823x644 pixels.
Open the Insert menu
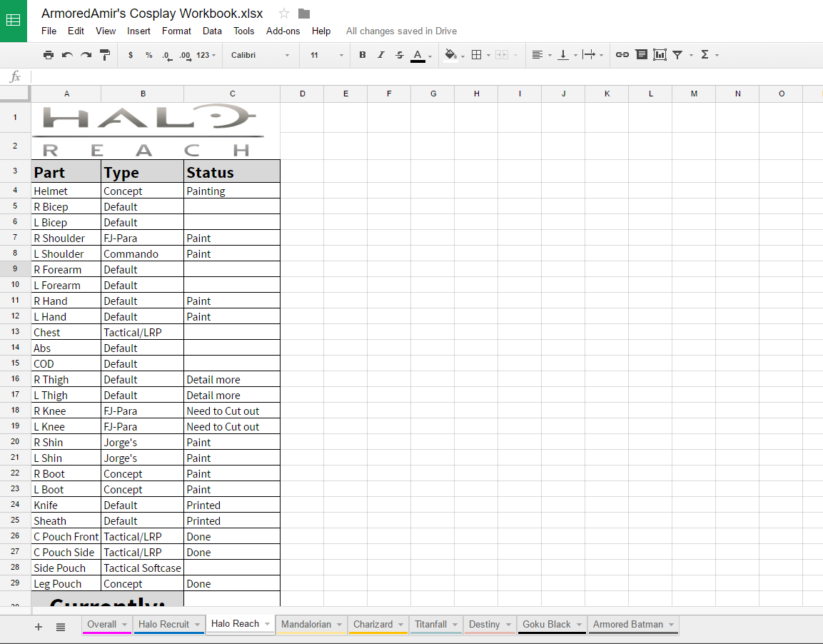[x=138, y=31]
